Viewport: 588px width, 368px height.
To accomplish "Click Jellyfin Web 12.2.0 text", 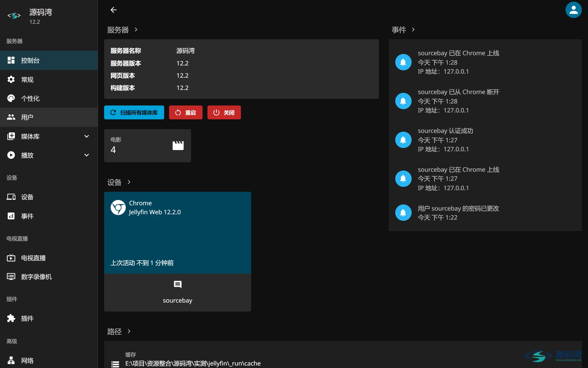I will tap(155, 212).
